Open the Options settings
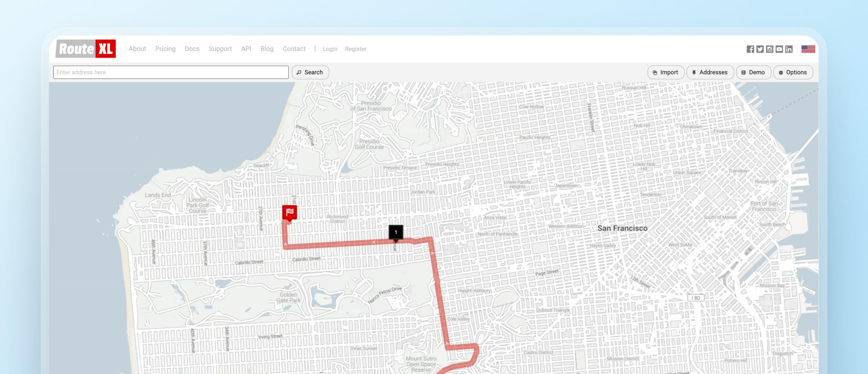This screenshot has height=374, width=868. click(793, 72)
